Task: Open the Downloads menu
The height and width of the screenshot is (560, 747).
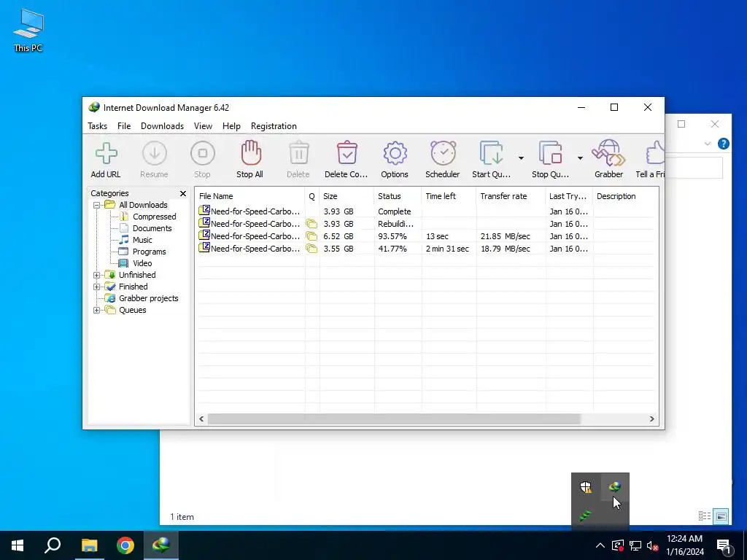Action: click(162, 126)
